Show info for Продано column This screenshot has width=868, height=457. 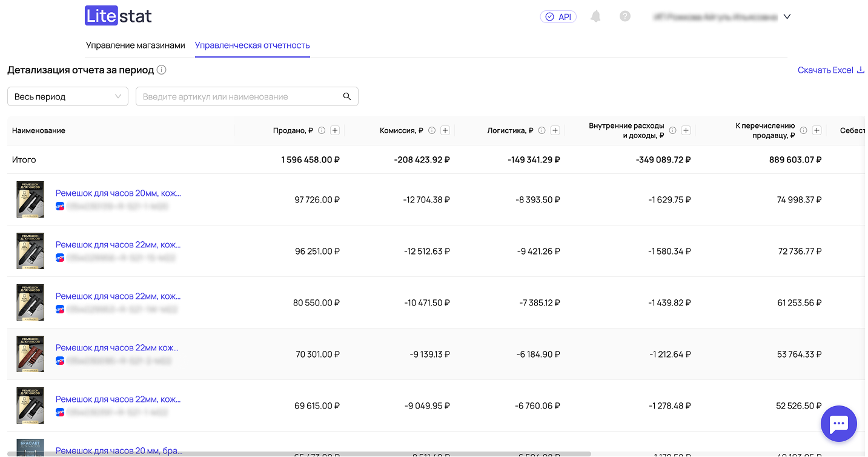(322, 130)
